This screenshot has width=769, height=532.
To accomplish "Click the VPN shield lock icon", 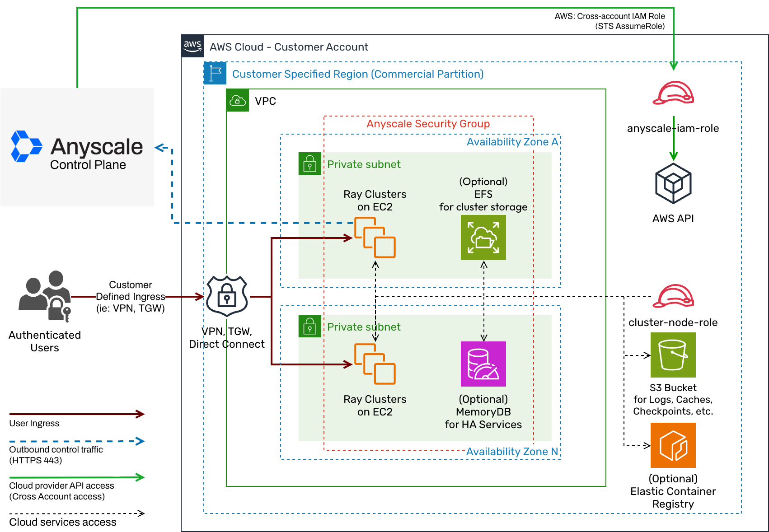I will tap(227, 297).
